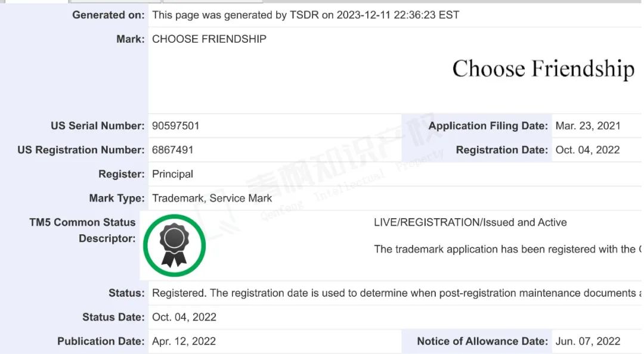Click the registration number 6867491
Screen dimensions: 644x354
point(172,150)
